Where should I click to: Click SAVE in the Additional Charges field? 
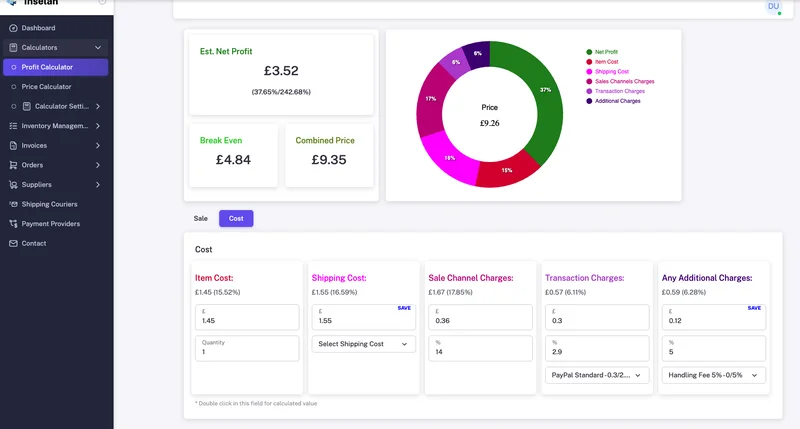pyautogui.click(x=754, y=308)
